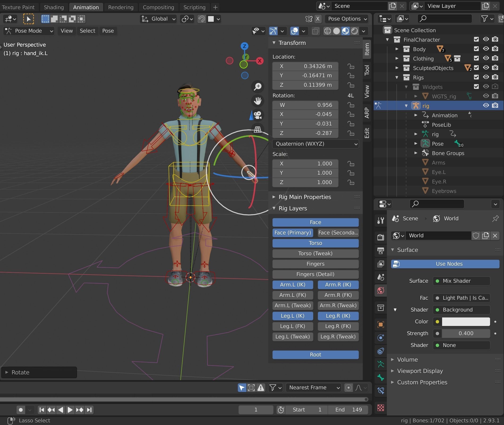Open Object Data armature properties tab
Viewport: 504px width, 425px height.
(380, 364)
